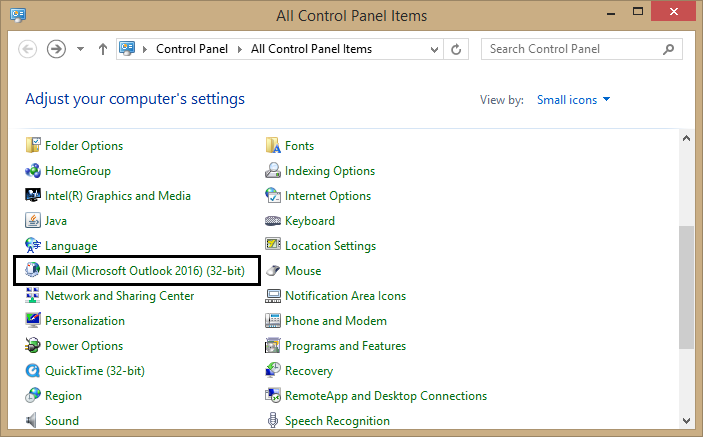Click the Control Panel breadcrumb
This screenshot has width=703, height=437.
192,49
